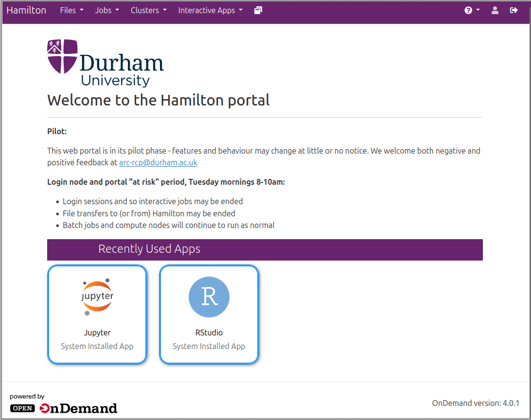Expand the Clusters dropdown menu
This screenshot has height=420, width=531.
click(149, 11)
